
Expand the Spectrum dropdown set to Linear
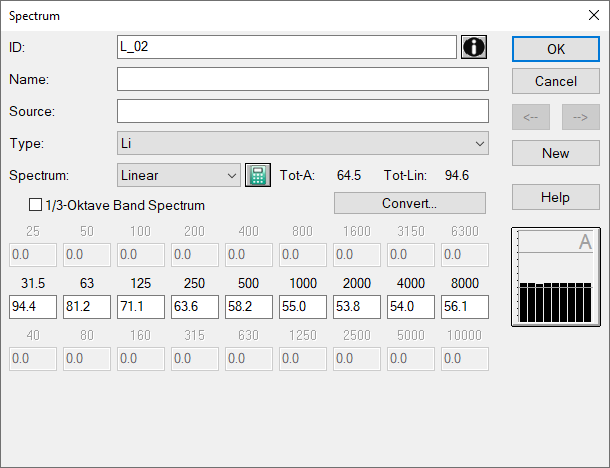click(x=179, y=175)
